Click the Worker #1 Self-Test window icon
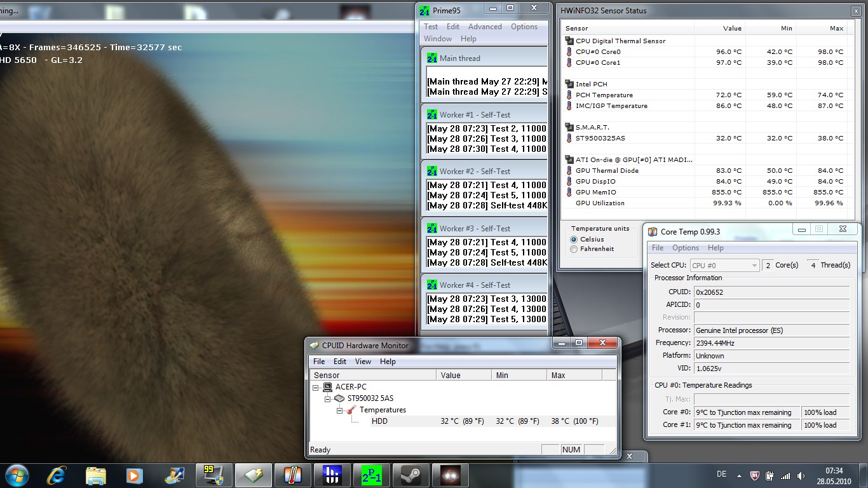Image resolution: width=868 pixels, height=488 pixels. (432, 114)
